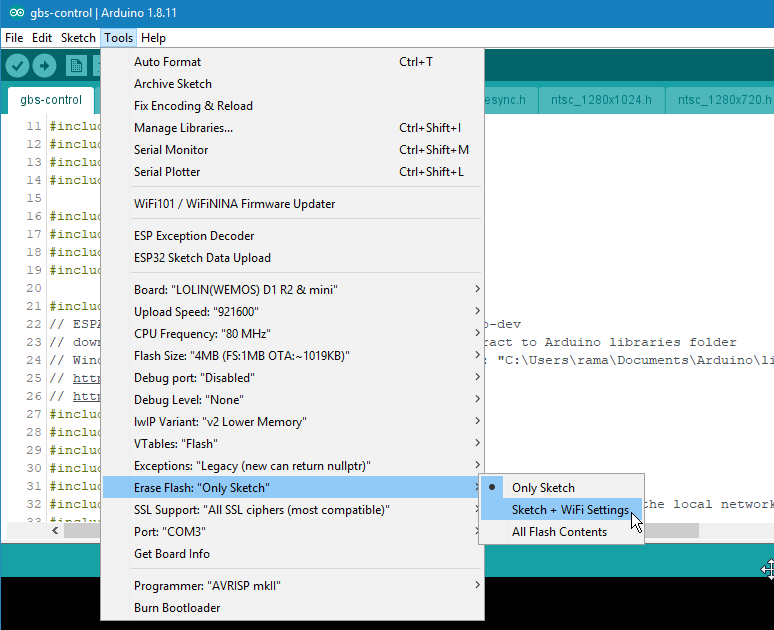Image resolution: width=774 pixels, height=630 pixels.
Task: Expand the Flash Size submenu
Action: pyautogui.click(x=292, y=355)
